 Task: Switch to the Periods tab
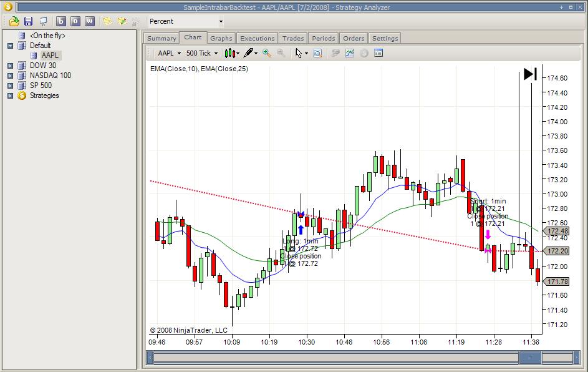click(x=323, y=38)
